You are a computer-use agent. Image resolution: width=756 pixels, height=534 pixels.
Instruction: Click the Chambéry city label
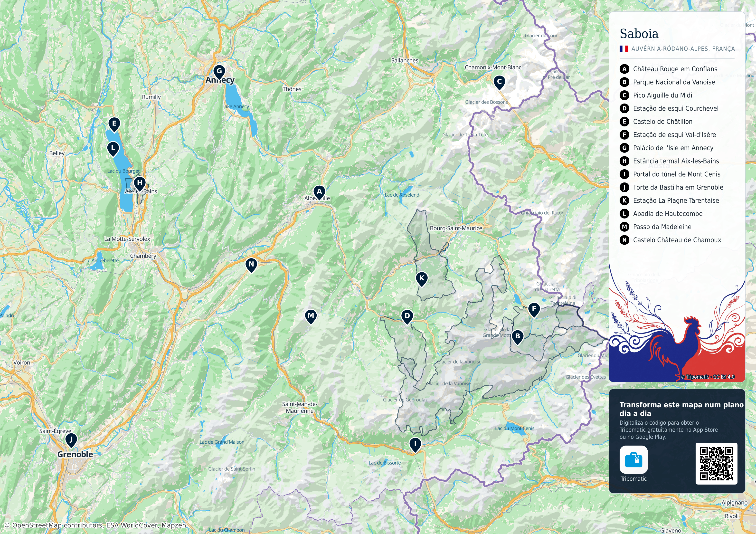click(143, 256)
